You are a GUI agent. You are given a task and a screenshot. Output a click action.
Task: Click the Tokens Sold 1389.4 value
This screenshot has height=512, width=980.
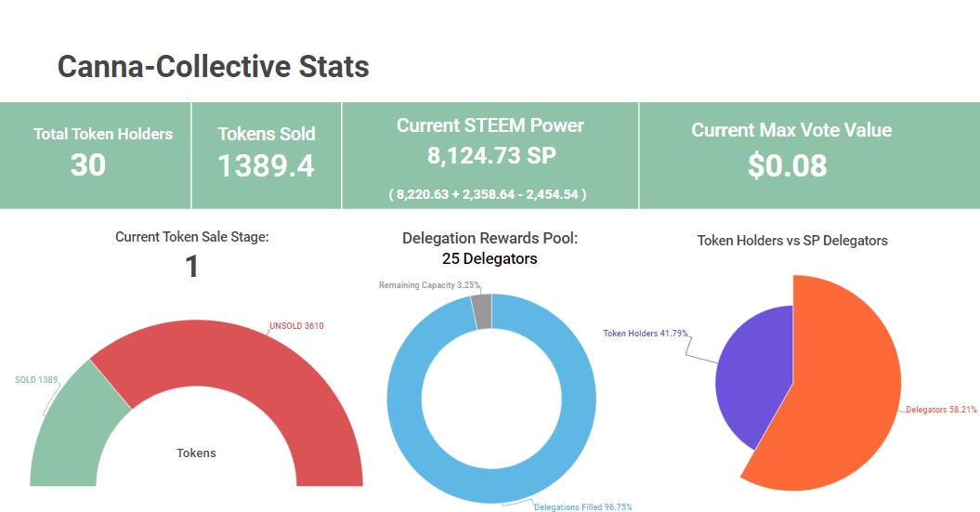[266, 165]
